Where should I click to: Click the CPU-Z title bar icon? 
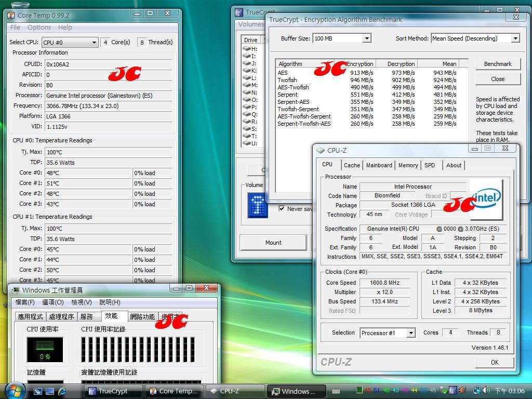pyautogui.click(x=320, y=150)
